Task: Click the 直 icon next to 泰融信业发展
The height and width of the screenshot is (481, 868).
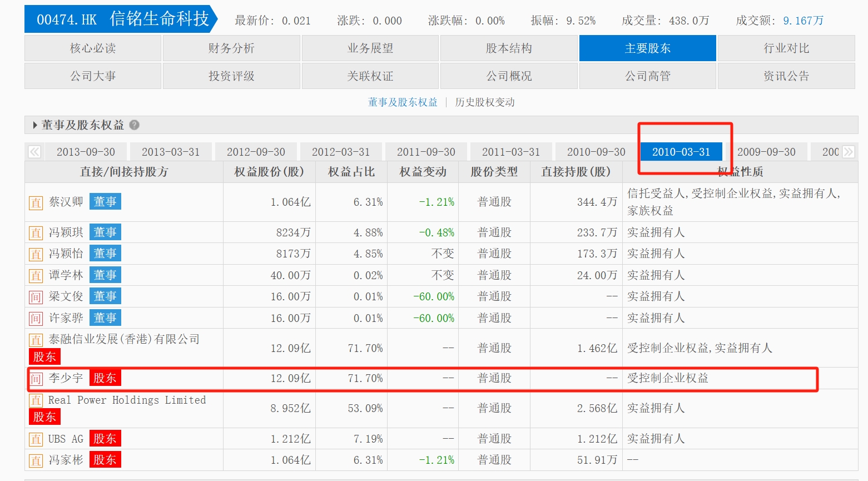Action: tap(36, 340)
